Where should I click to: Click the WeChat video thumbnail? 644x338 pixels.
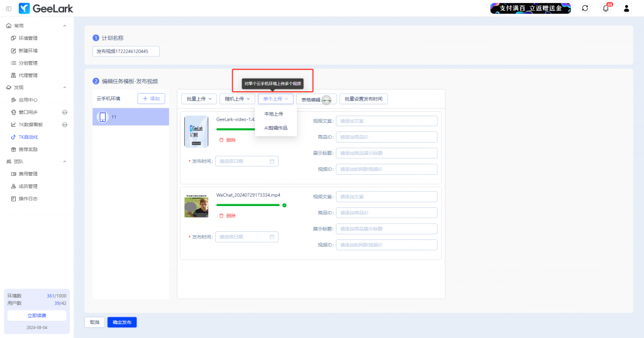point(196,207)
